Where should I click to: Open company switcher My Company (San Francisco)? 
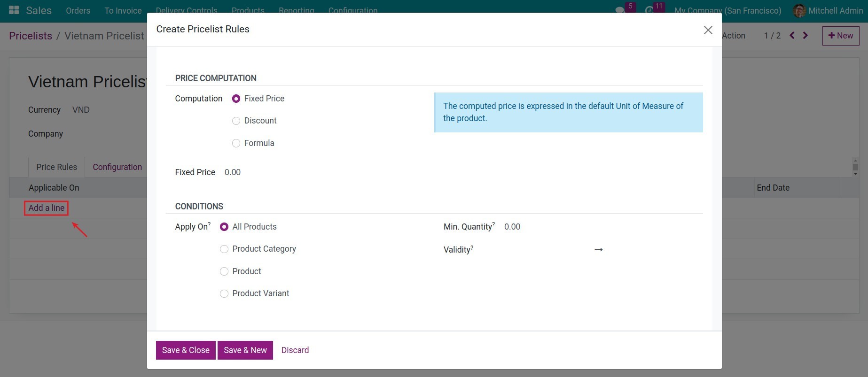(x=727, y=10)
